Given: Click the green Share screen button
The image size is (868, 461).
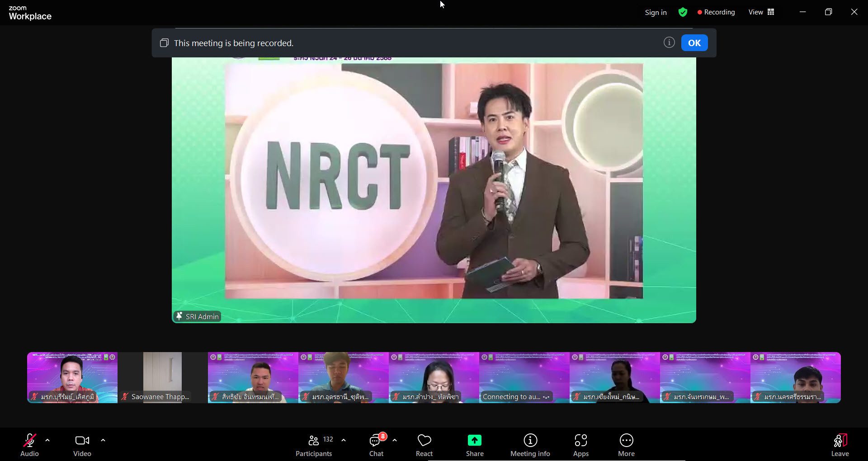Looking at the screenshot, I should pos(475,445).
